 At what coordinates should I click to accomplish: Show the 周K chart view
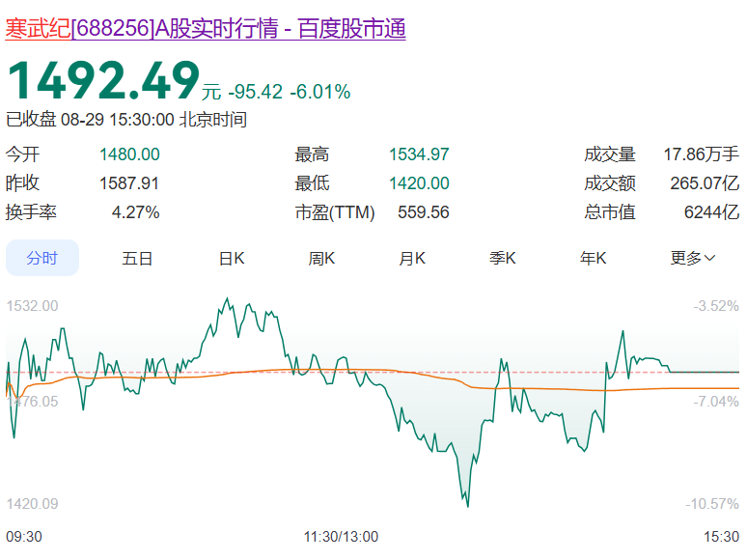321,258
